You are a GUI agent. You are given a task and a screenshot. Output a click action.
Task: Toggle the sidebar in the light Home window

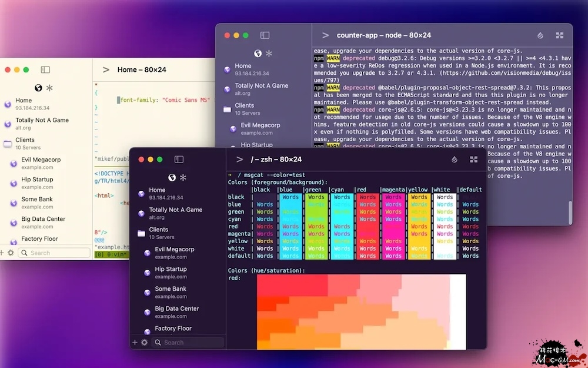point(45,69)
